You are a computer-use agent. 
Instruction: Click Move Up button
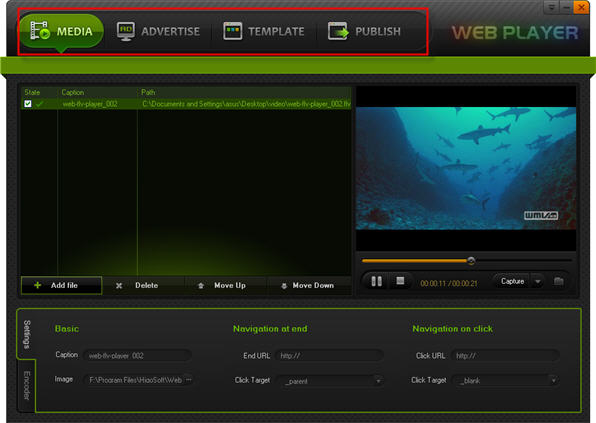pyautogui.click(x=225, y=285)
